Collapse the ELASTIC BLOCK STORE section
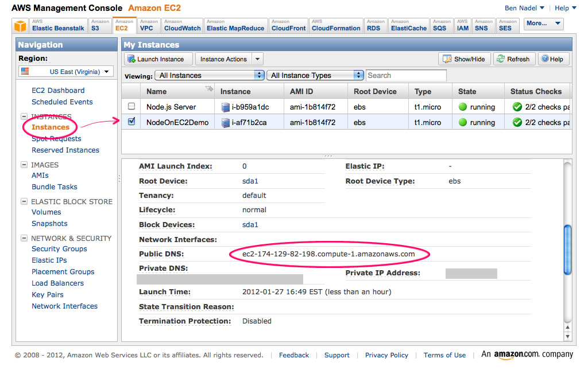The width and height of the screenshot is (588, 370). click(x=24, y=201)
